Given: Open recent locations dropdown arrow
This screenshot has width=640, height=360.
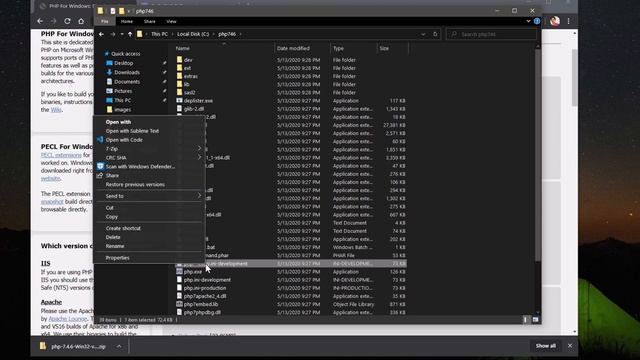Looking at the screenshot, I should click(122, 34).
